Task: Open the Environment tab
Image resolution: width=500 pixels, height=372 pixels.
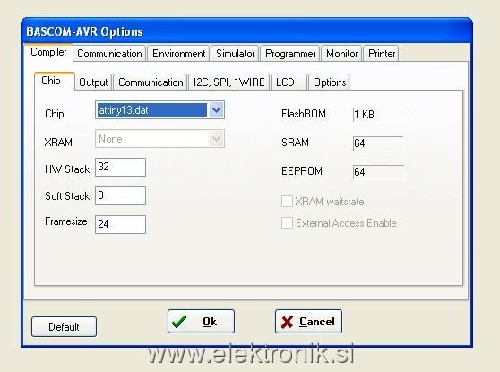Action: (x=179, y=54)
